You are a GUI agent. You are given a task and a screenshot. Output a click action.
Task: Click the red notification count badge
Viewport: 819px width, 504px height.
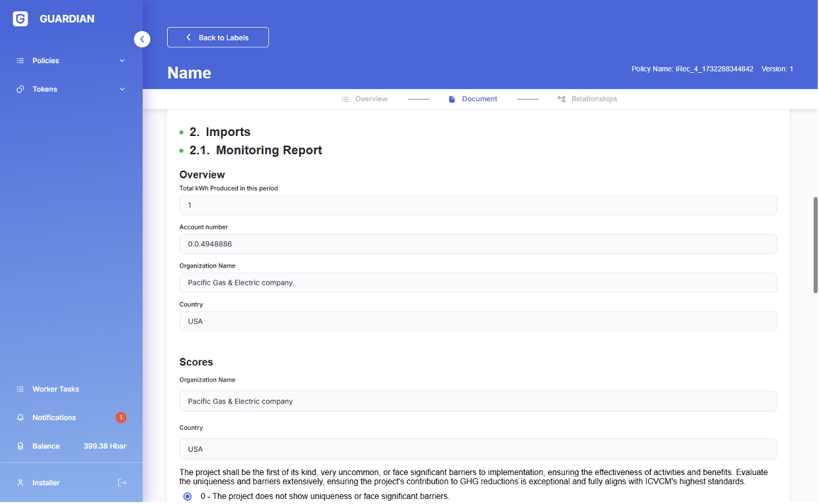(121, 418)
